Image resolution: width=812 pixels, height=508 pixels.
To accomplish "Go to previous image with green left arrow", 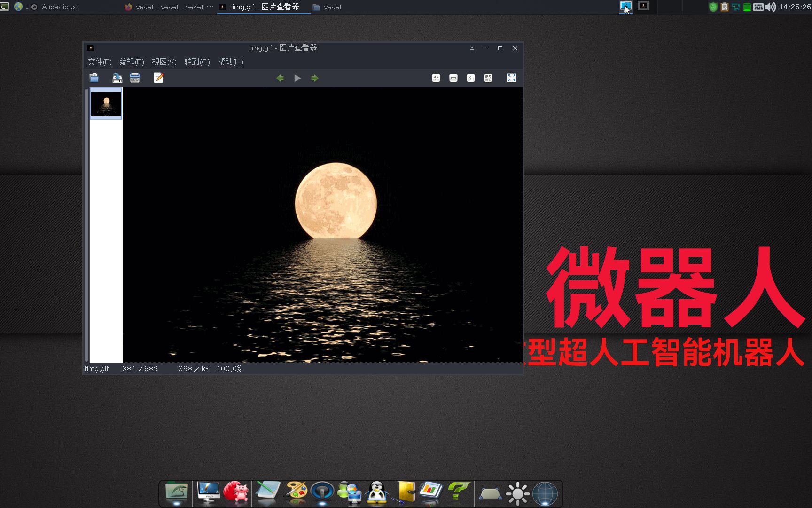I will (280, 78).
